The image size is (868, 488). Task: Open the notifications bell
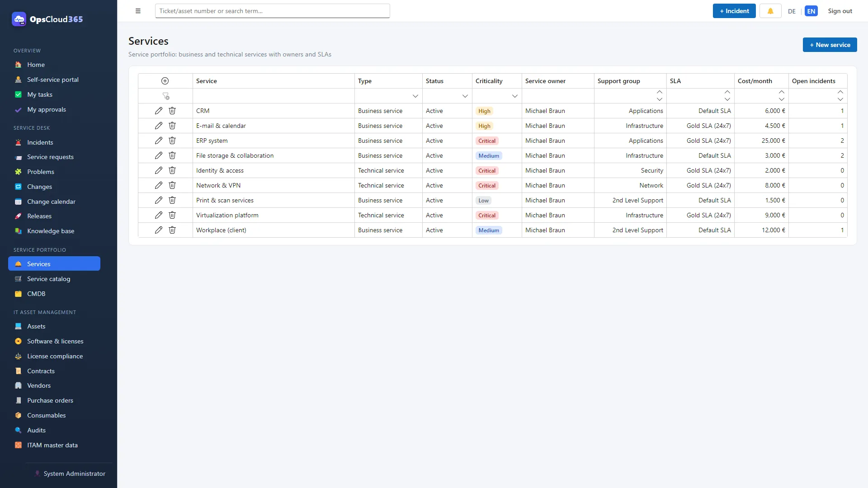(770, 11)
